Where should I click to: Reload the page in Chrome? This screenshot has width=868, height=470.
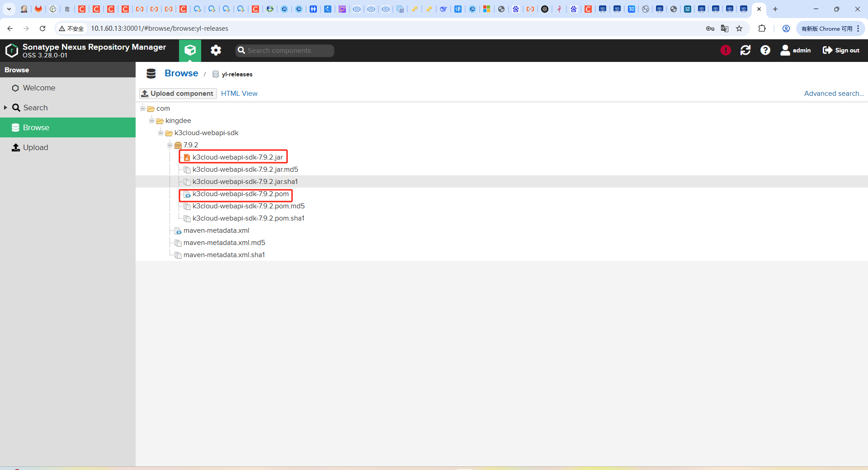tap(42, 28)
